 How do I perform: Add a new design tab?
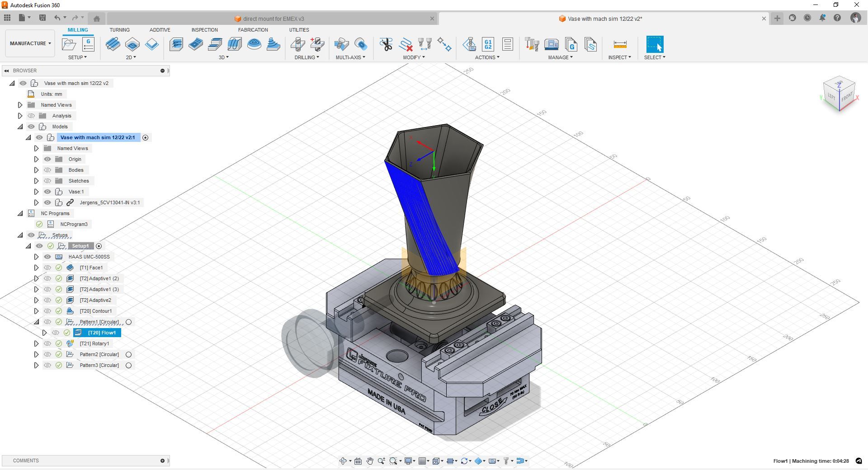(777, 18)
